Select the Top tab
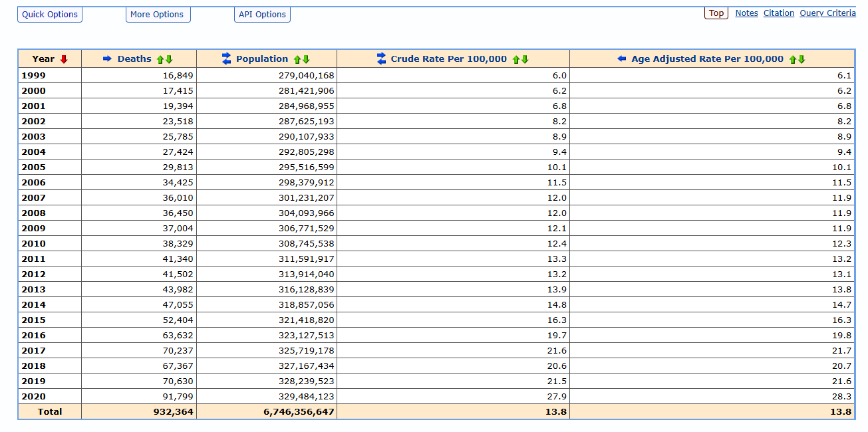 coord(716,13)
